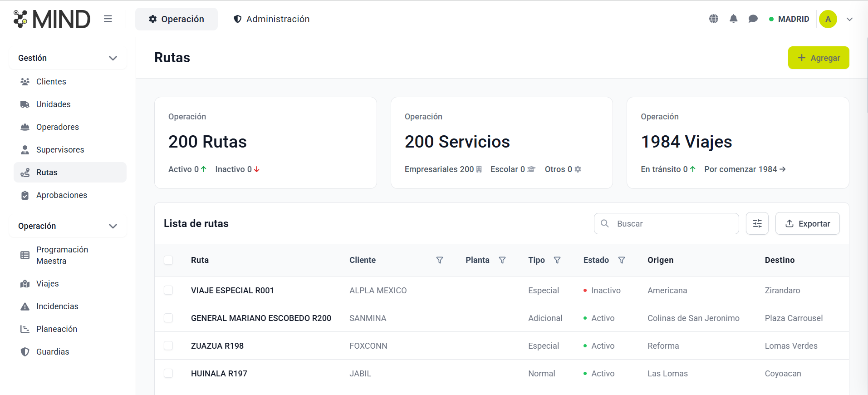Viewport: 868px width, 395px height.
Task: Check the ZUAZUA R198 row
Action: coord(168,346)
